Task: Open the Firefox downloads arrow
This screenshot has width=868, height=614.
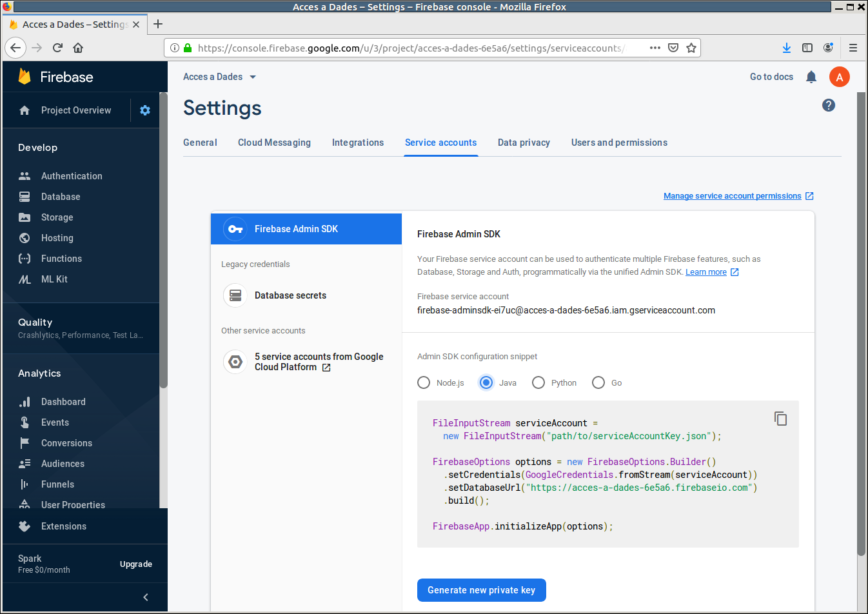Action: pos(786,48)
